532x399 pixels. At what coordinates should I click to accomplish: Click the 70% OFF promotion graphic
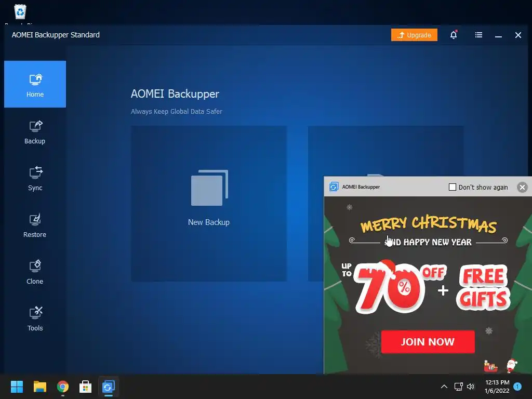click(394, 287)
